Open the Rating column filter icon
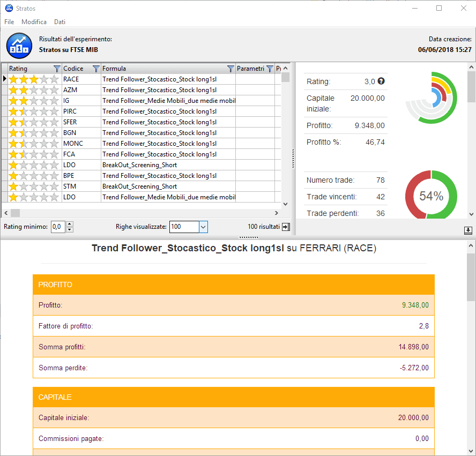This screenshot has width=476, height=456. [57, 69]
